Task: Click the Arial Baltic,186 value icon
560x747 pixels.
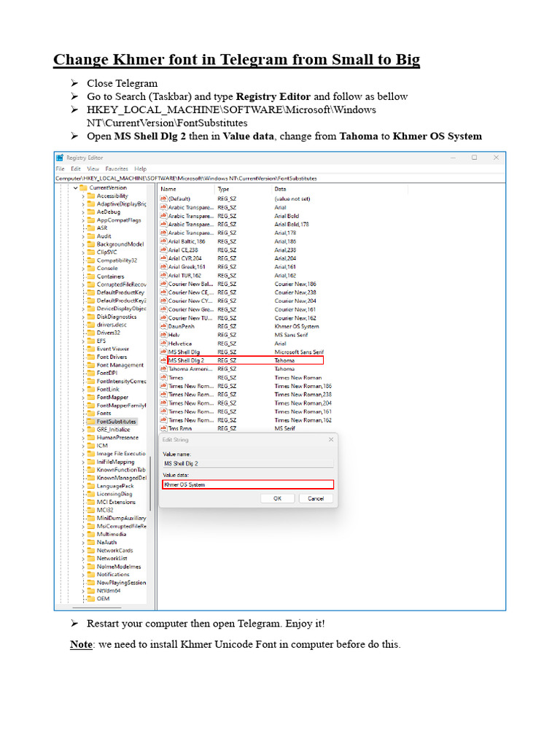Action: 163,241
